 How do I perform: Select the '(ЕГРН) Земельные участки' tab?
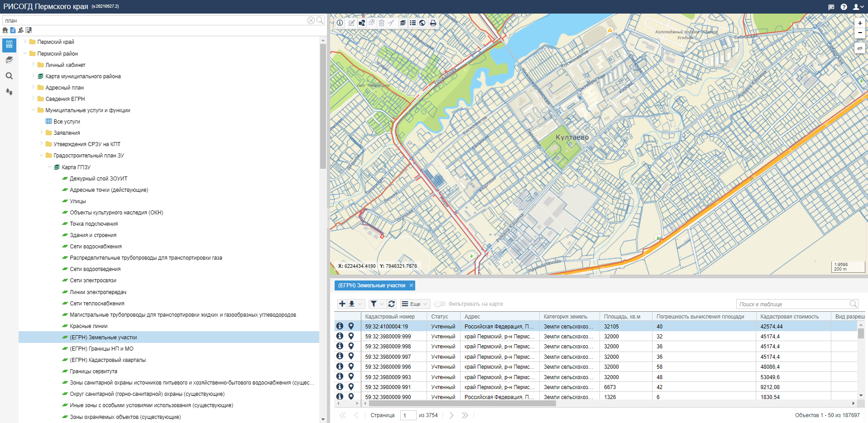point(371,285)
